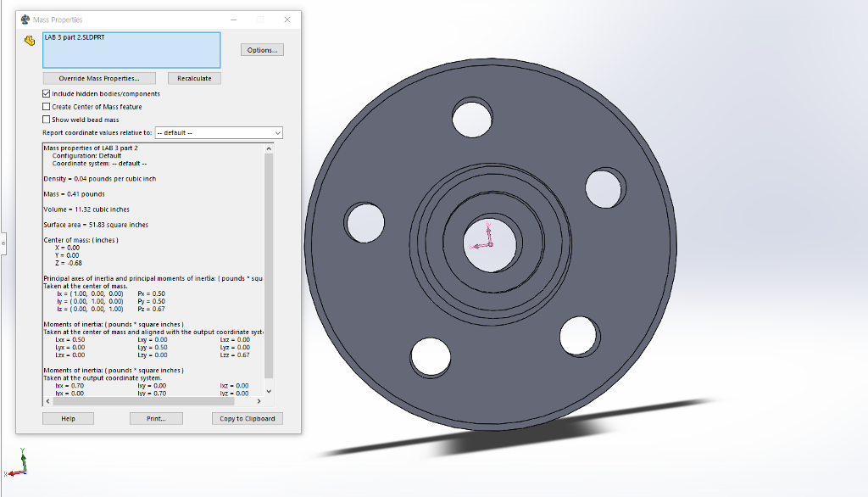This screenshot has width=868, height=497.
Task: Enable Create Center of Mass feature
Action: 47,107
